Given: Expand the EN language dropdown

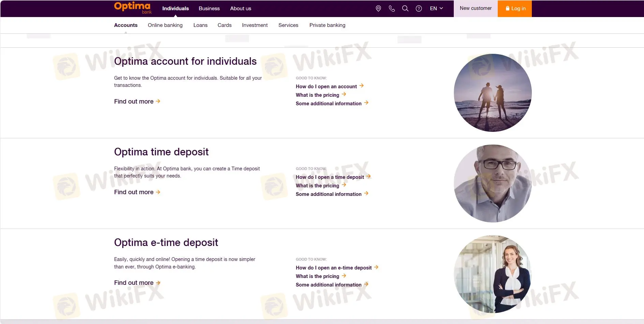Looking at the screenshot, I should (436, 9).
